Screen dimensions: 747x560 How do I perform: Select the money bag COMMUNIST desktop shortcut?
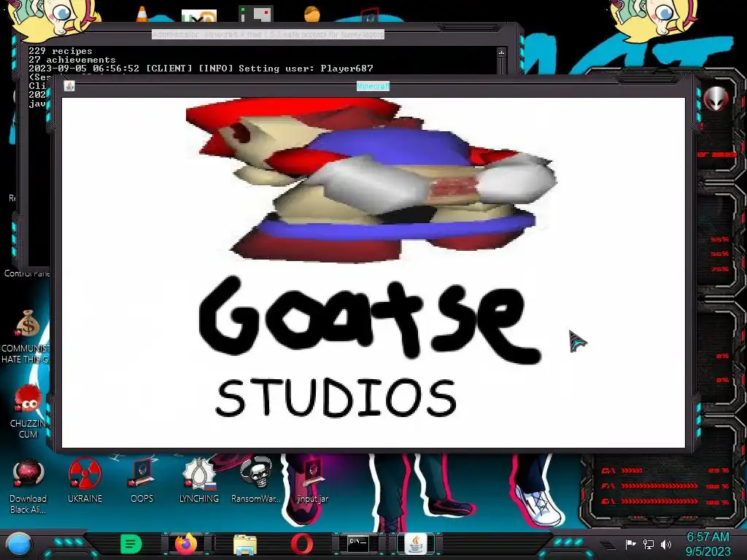click(27, 337)
